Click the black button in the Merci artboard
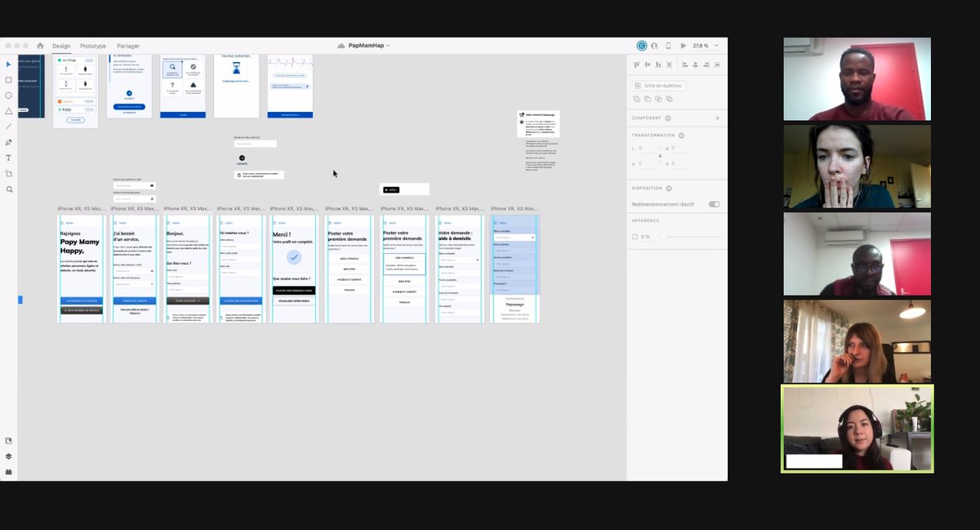This screenshot has width=980, height=530. 294,290
